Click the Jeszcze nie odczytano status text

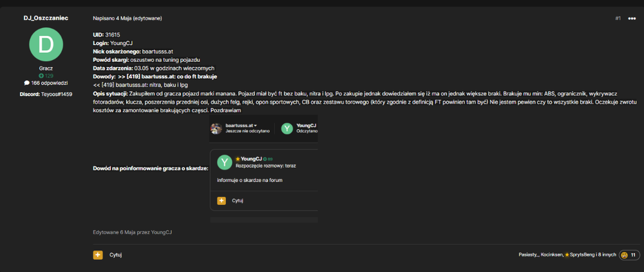(x=248, y=131)
